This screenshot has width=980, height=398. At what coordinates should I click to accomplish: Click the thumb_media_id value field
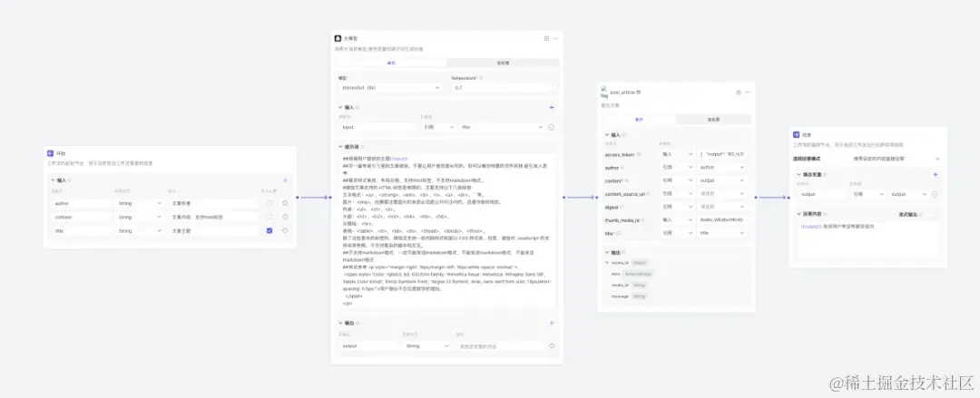click(x=722, y=220)
